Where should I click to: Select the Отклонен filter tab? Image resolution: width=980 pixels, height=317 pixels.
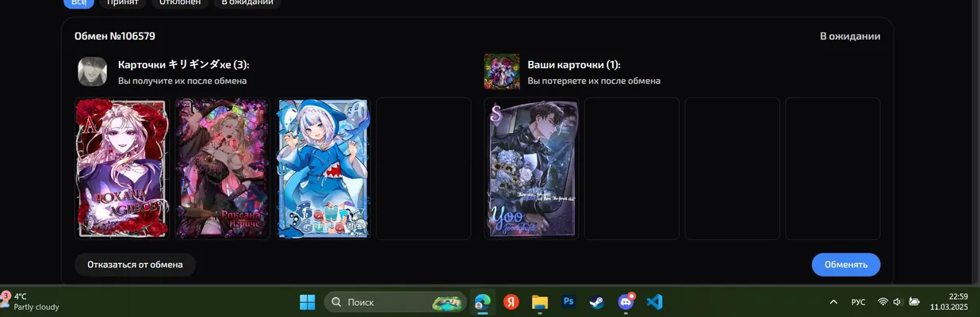coord(180,2)
